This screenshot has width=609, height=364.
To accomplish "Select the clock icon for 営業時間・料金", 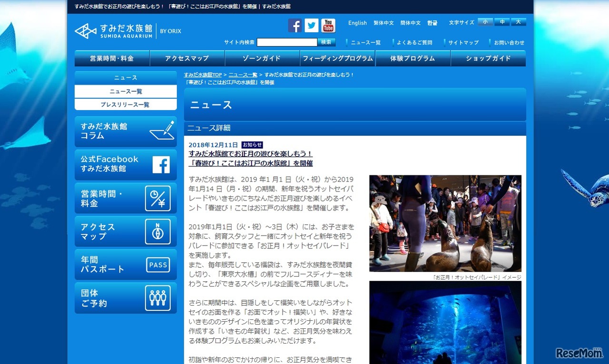I will 157,198.
